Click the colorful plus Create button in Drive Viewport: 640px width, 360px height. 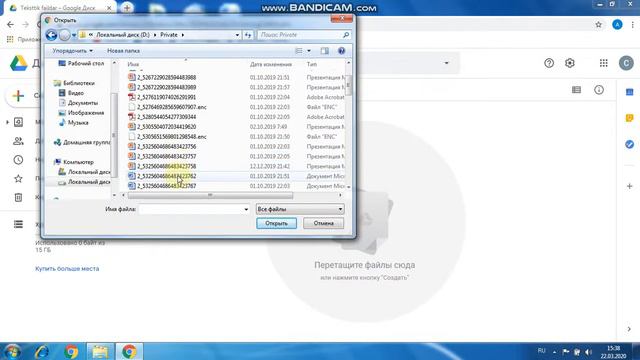pyautogui.click(x=18, y=96)
